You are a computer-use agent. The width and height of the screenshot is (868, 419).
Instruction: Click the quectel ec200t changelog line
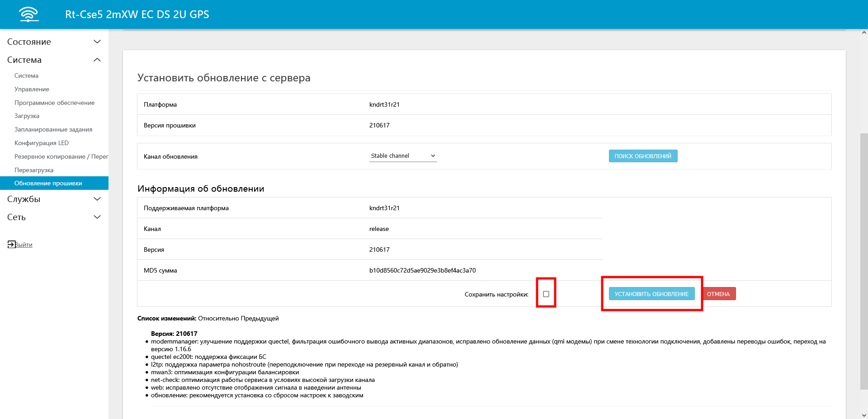(208, 357)
